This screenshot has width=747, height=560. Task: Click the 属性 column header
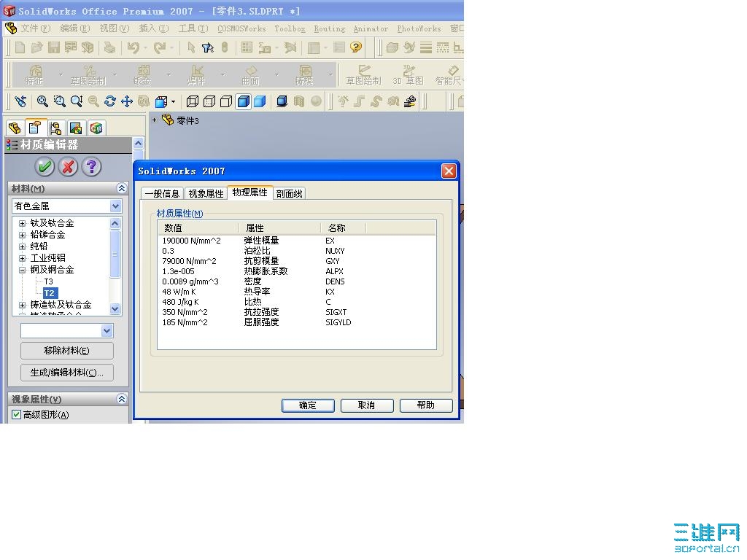[x=279, y=228]
